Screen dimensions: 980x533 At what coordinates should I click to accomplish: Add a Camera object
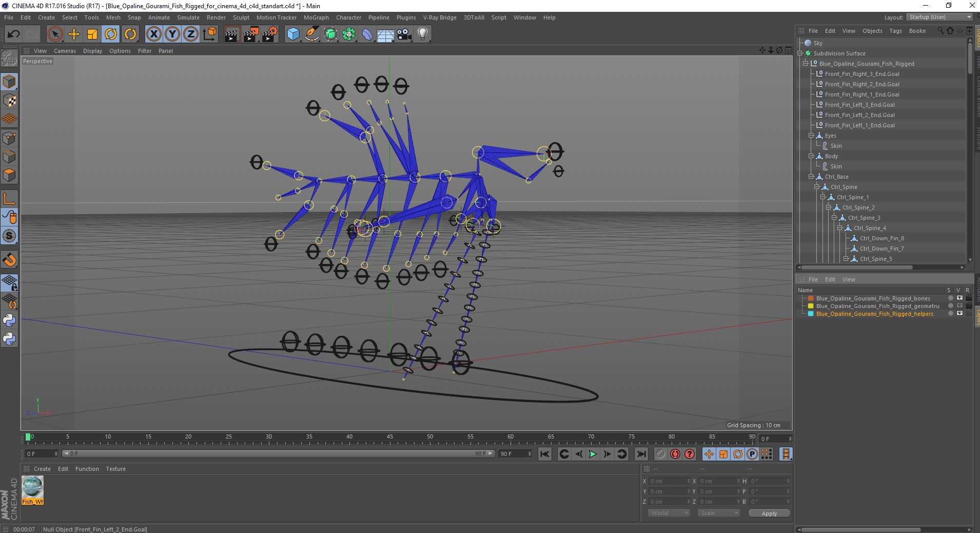(x=404, y=34)
